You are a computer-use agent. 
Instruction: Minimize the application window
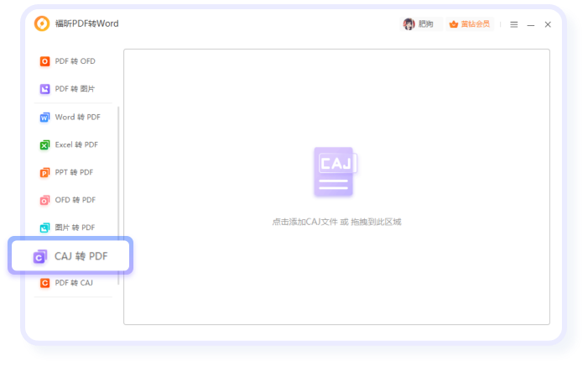point(531,25)
